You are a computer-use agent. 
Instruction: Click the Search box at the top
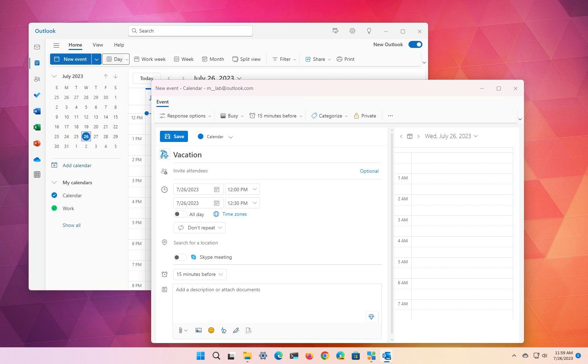point(190,31)
